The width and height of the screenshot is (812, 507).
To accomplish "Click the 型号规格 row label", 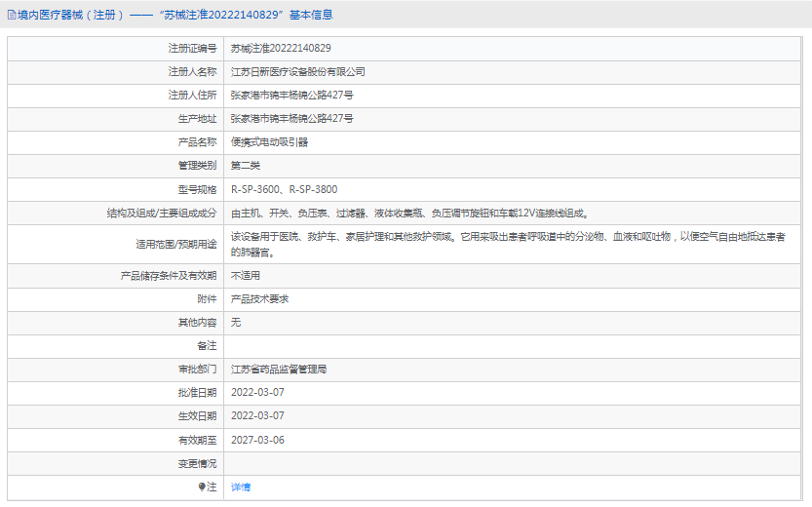I will tap(197, 189).
